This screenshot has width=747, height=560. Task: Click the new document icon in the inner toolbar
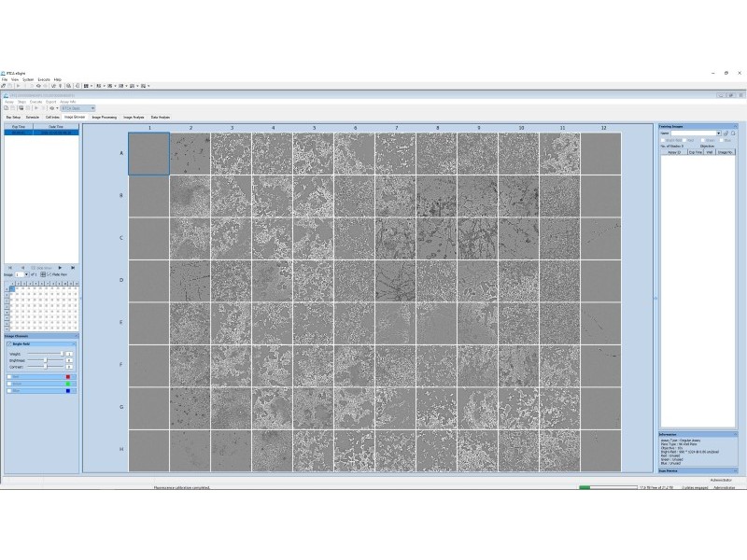coord(7,108)
